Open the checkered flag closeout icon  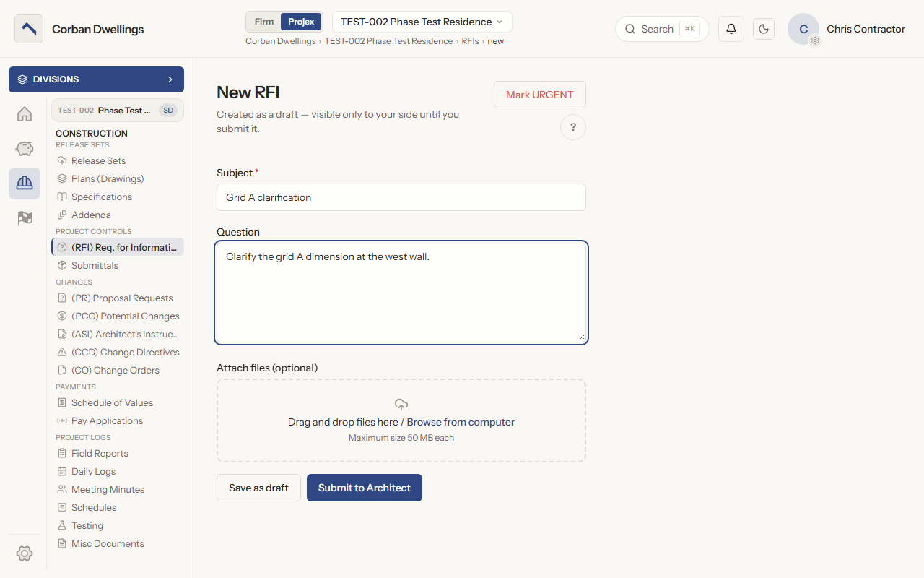pyautogui.click(x=25, y=218)
